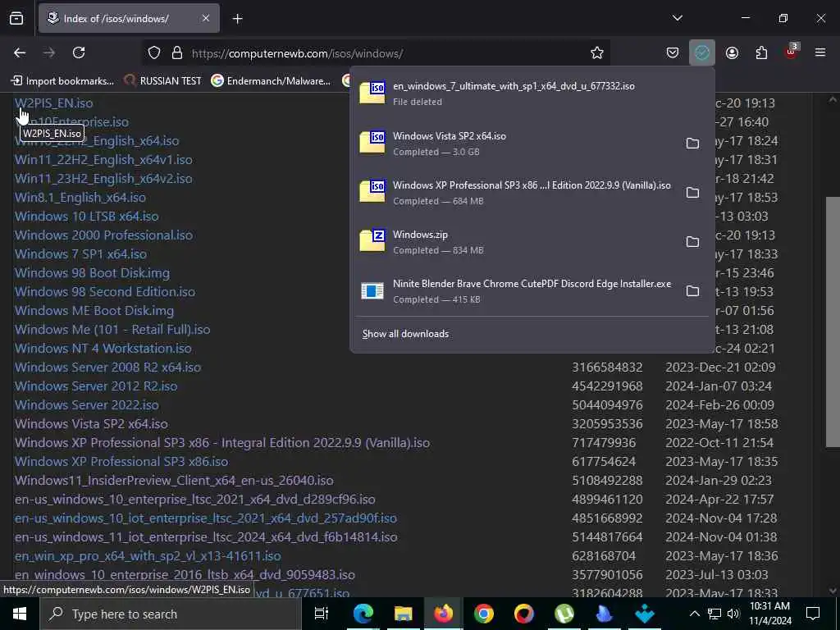840x630 pixels.
Task: Open the 'Endermanch/Malware...' bookmark
Action: click(271, 81)
